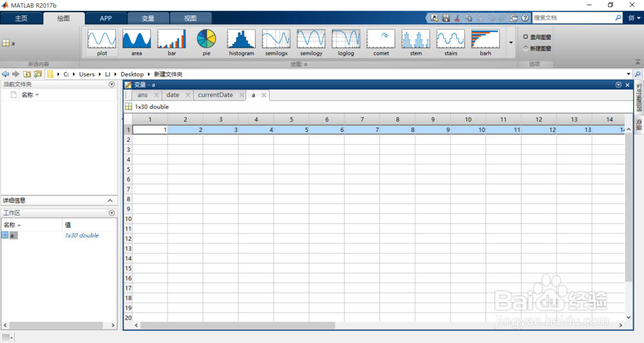Collapse the toolstrip using the minimize arrow
The height and width of the screenshot is (343, 644).
(638, 62)
